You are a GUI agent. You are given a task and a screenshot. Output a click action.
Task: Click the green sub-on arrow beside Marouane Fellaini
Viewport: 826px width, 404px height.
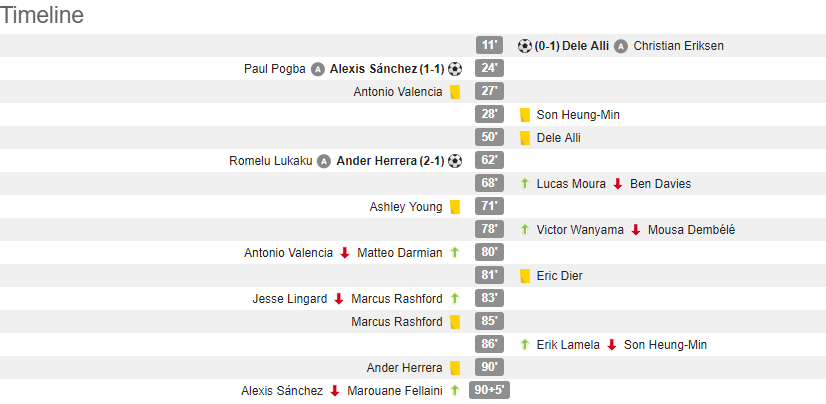(455, 391)
